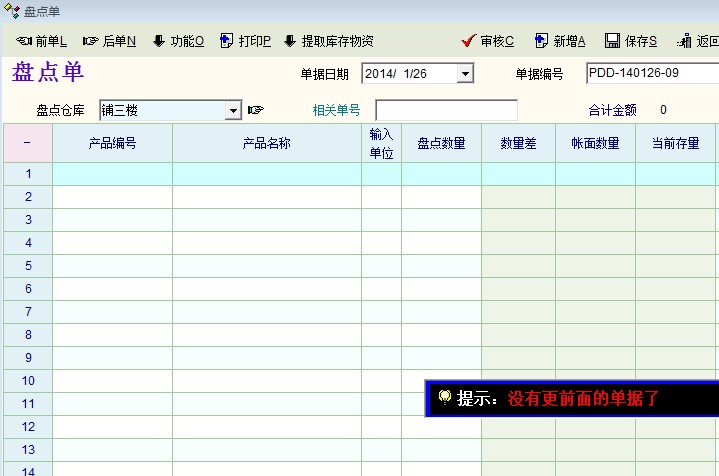Click into the 相关单号 text field
Screen dimensions: 719x476
446,110
